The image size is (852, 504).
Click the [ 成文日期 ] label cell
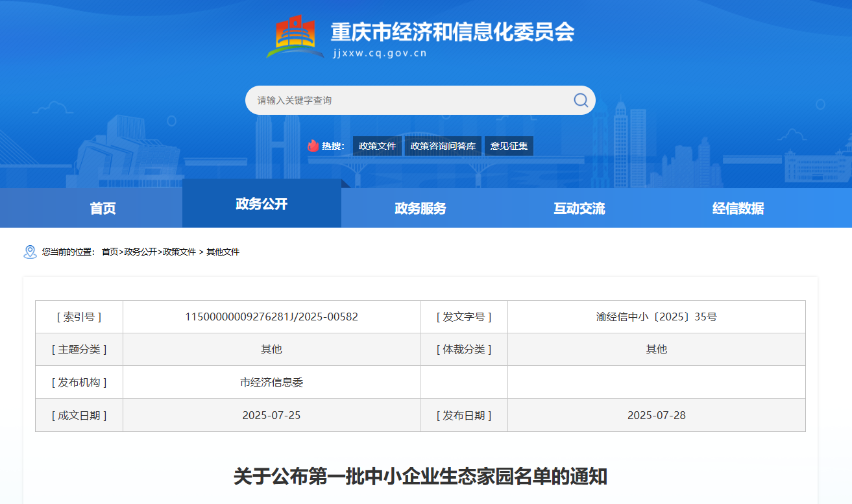(79, 415)
